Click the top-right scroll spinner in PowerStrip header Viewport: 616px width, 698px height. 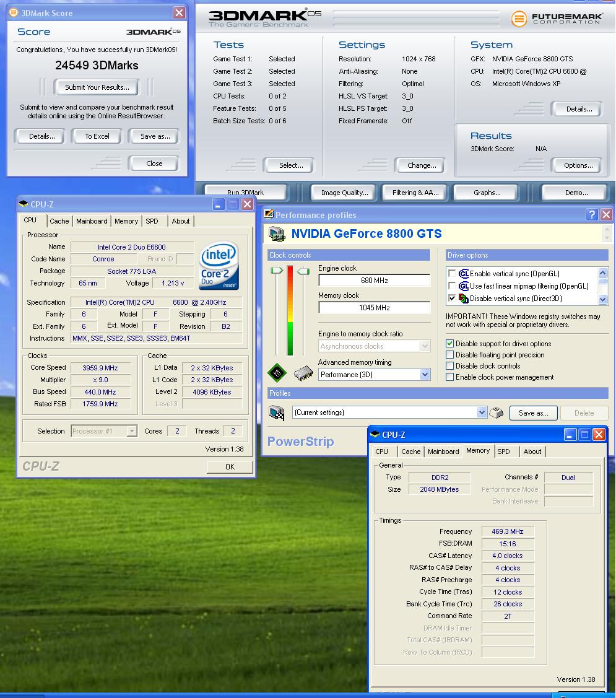click(607, 233)
